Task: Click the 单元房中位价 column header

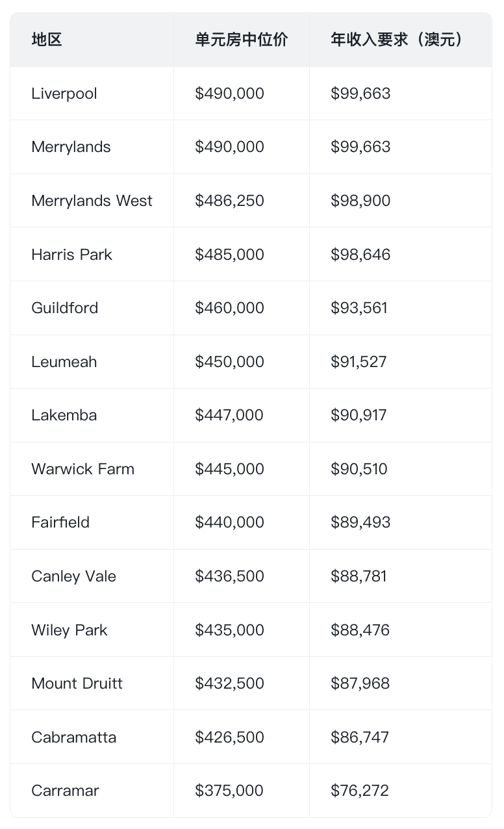Action: pos(242,40)
